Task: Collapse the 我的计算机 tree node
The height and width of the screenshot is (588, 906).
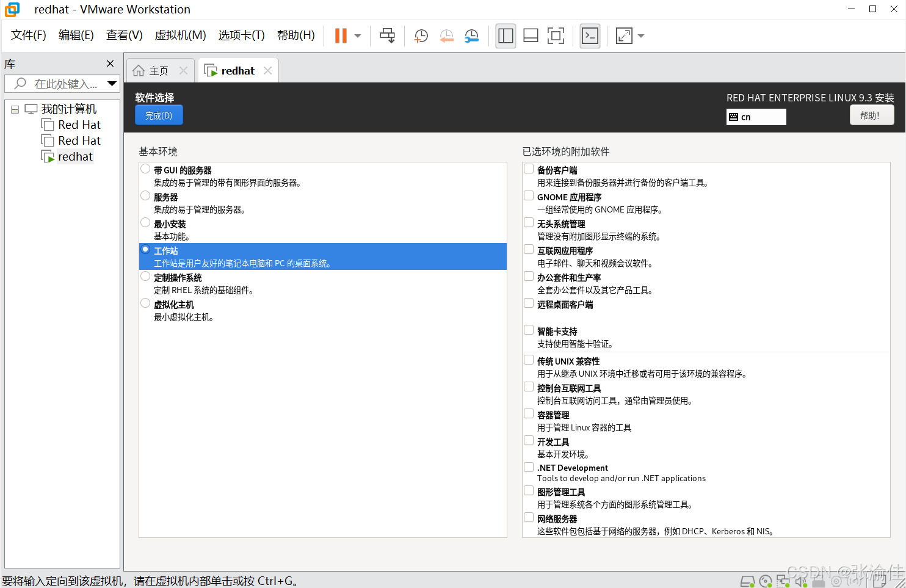Action: pos(14,109)
